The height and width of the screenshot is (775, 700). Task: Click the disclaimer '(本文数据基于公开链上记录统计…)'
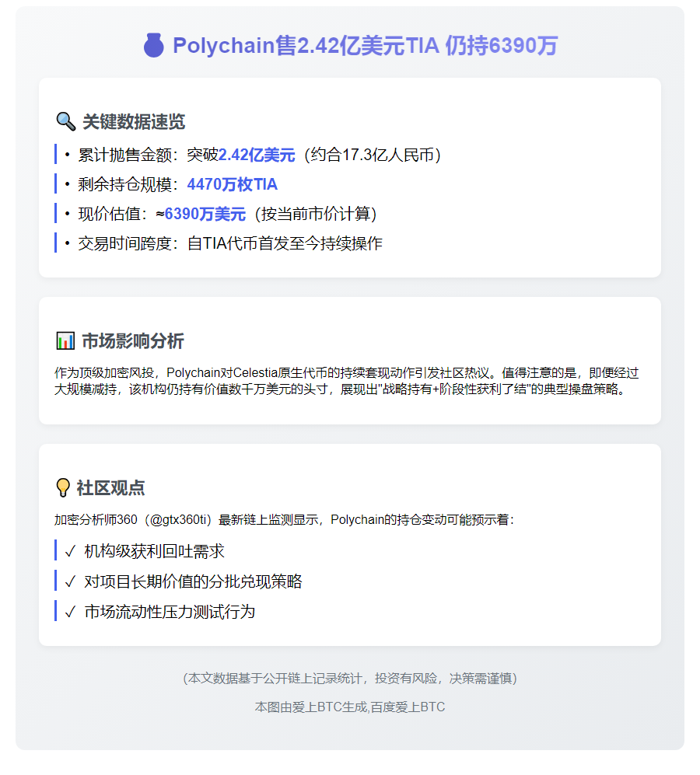(x=350, y=678)
